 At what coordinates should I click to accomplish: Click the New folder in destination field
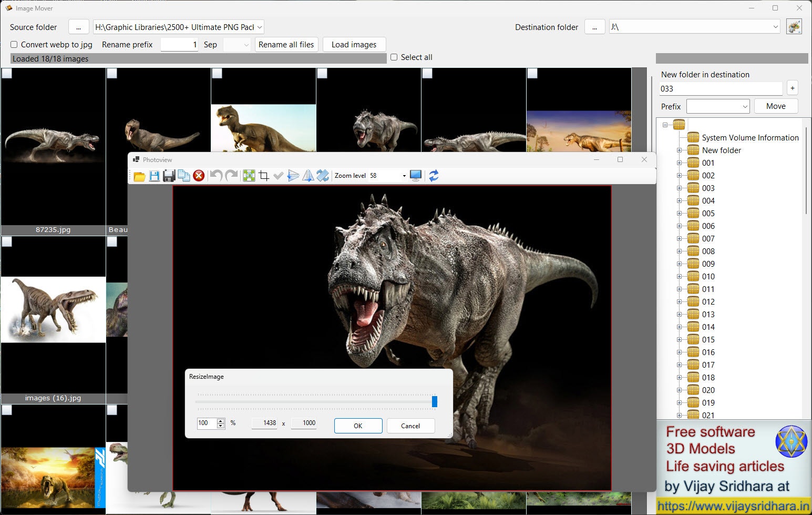pyautogui.click(x=721, y=89)
